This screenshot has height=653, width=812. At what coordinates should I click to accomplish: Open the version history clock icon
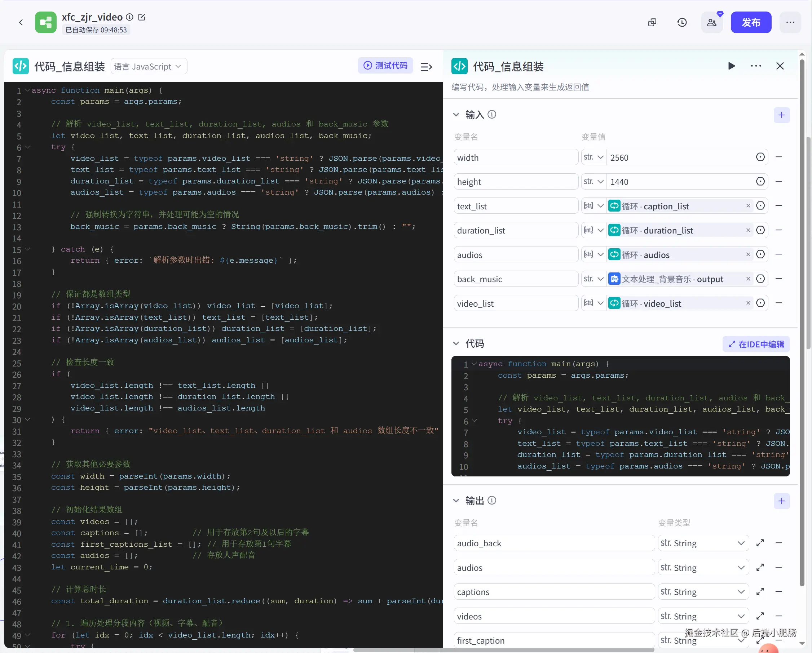click(x=682, y=23)
